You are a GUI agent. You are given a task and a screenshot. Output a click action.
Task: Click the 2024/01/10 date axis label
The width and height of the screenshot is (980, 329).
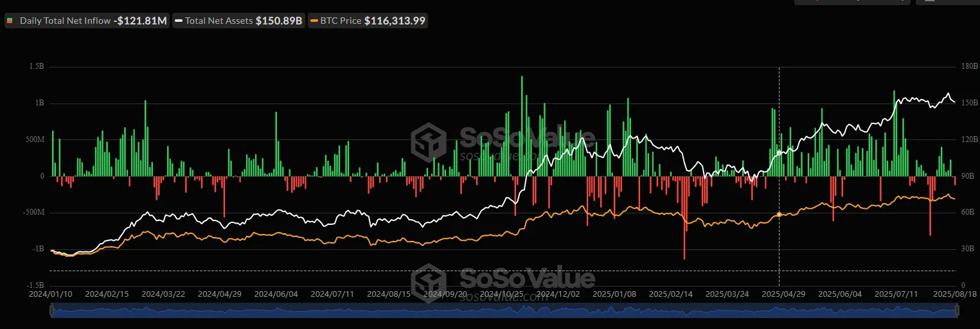51,294
